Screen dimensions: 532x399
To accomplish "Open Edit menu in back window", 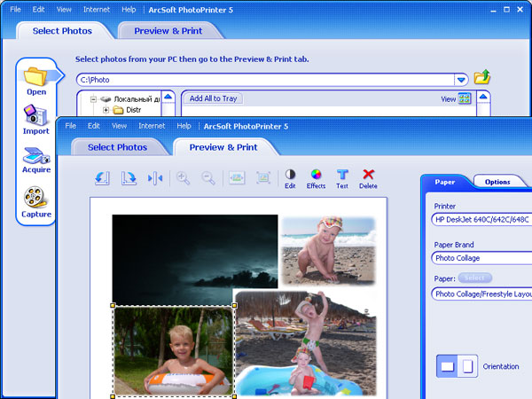I will [x=38, y=10].
